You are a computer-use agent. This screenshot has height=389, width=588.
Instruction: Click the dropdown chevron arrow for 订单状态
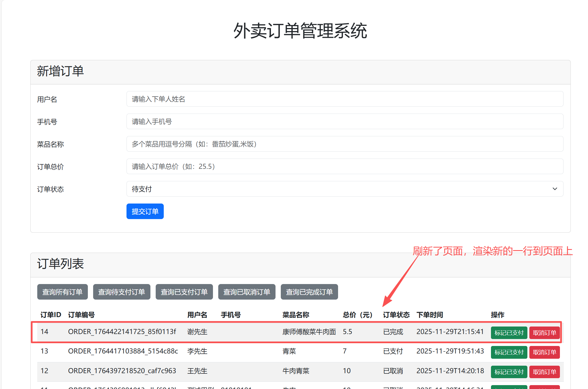pyautogui.click(x=555, y=189)
